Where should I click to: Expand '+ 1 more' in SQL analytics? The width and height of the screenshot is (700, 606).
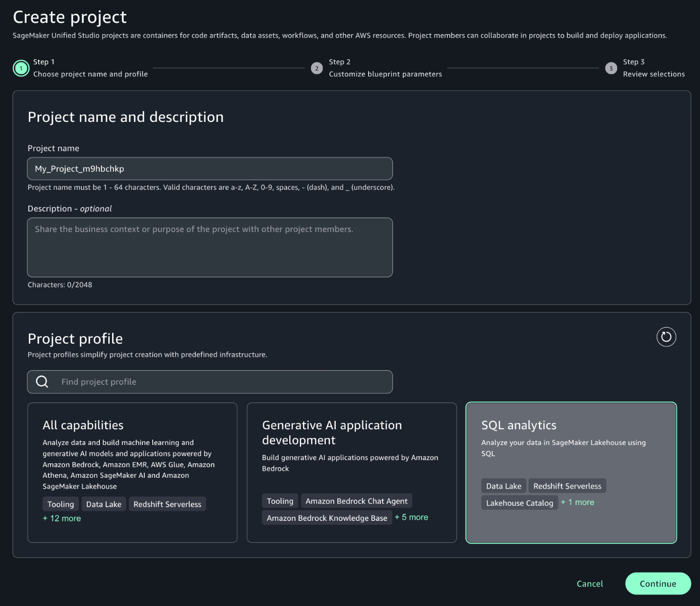pyautogui.click(x=578, y=502)
